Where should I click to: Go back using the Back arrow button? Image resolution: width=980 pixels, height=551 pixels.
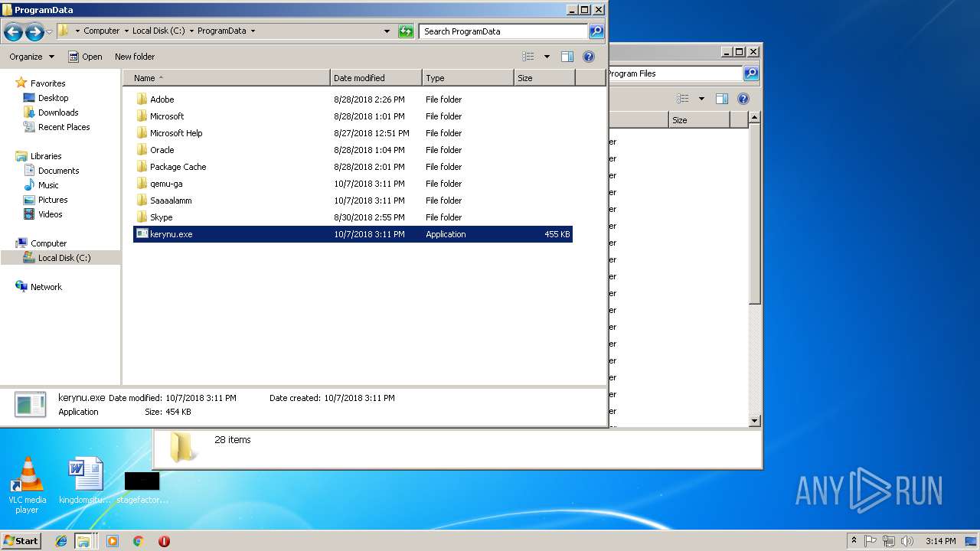13,31
